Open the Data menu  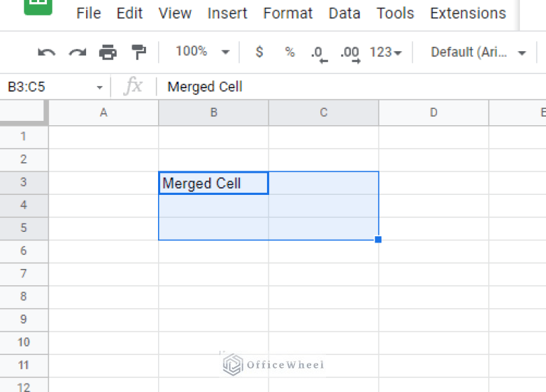[343, 14]
